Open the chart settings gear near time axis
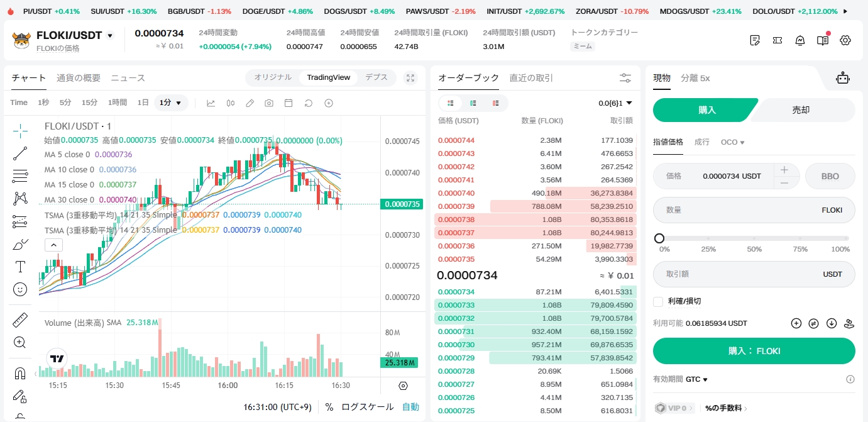868x422 pixels. click(x=404, y=386)
